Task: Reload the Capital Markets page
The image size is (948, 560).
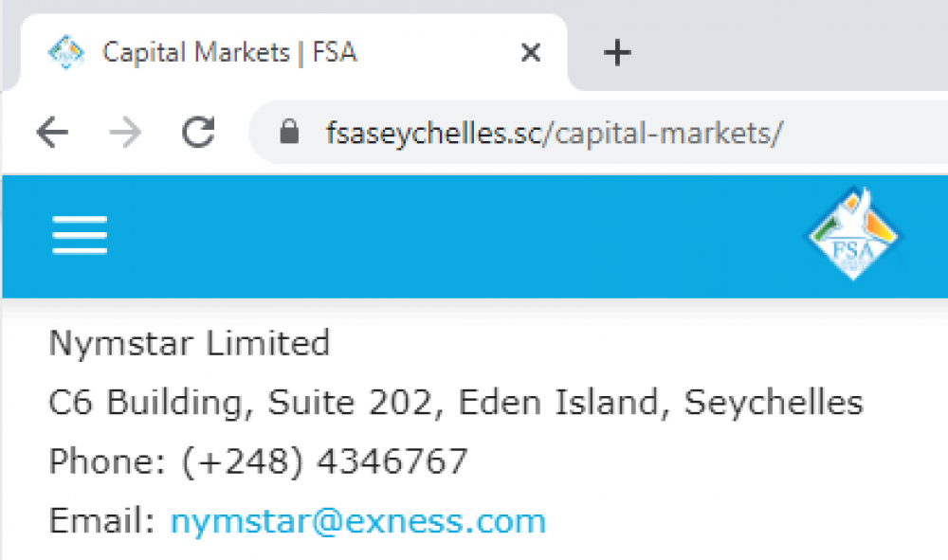Action: 198,133
